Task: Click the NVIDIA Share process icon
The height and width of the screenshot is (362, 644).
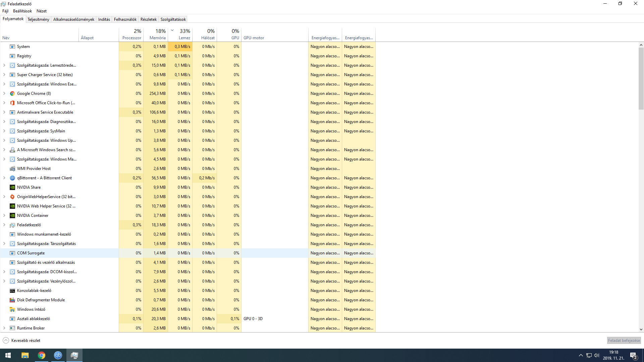Action: point(12,187)
